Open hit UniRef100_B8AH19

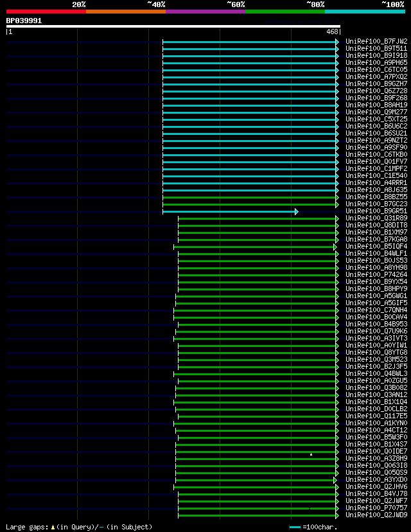click(x=376, y=105)
